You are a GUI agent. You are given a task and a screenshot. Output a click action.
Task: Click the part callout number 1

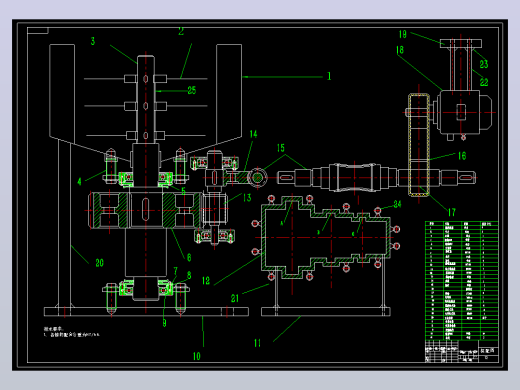pos(329,76)
